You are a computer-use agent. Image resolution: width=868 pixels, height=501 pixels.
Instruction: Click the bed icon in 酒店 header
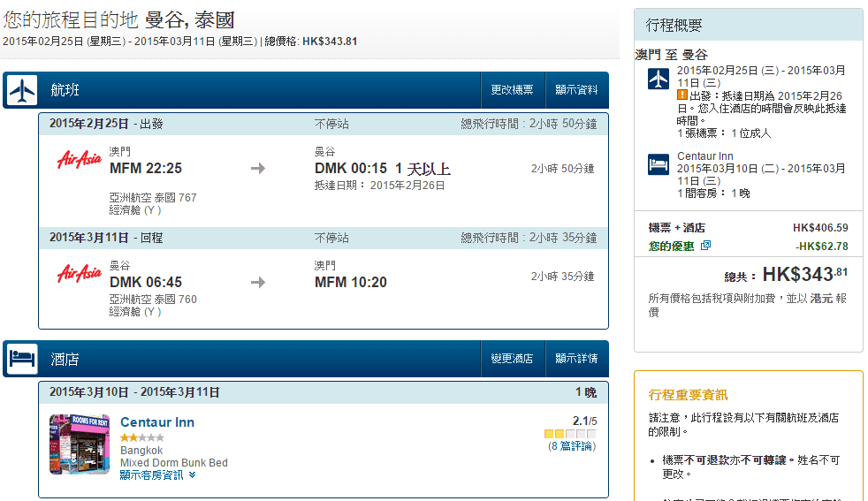click(x=21, y=359)
